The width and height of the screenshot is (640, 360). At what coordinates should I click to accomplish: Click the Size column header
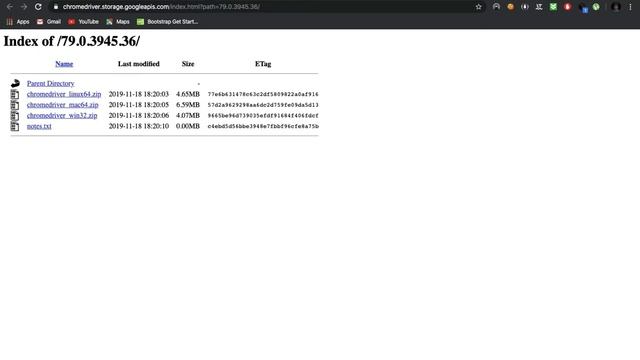[x=188, y=64]
